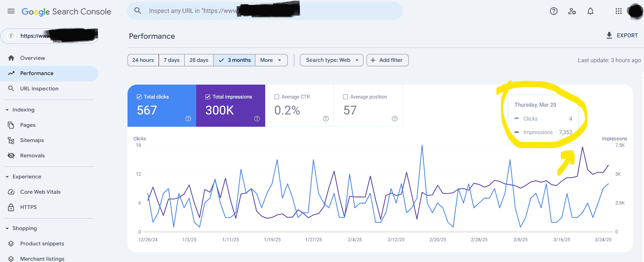The image size is (644, 262).
Task: Open the HTTPS report
Action: [49, 207]
